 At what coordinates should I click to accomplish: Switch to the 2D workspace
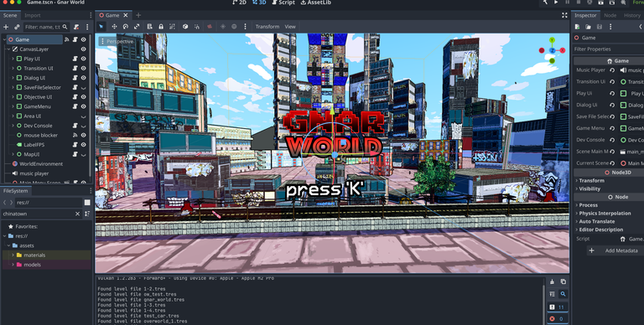tap(240, 3)
